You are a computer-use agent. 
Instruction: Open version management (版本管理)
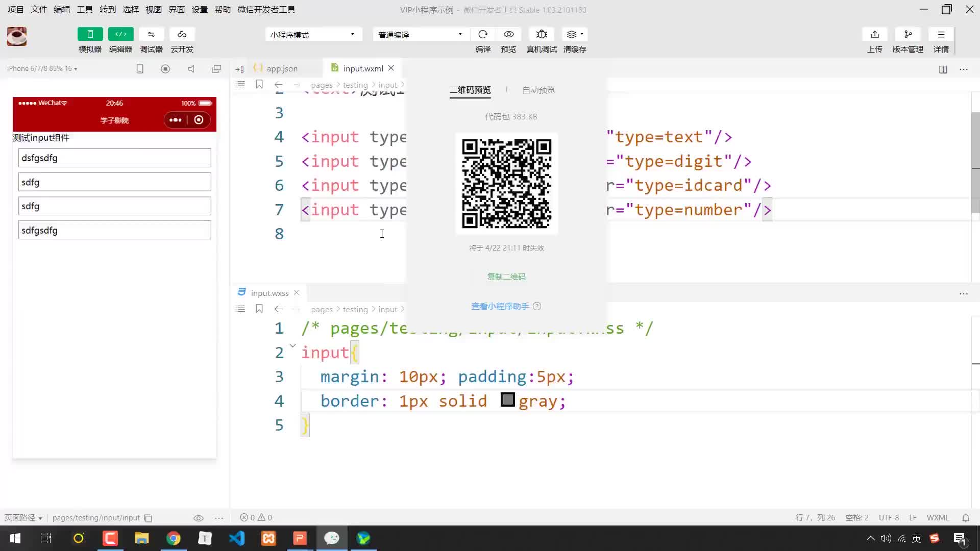[x=908, y=34]
